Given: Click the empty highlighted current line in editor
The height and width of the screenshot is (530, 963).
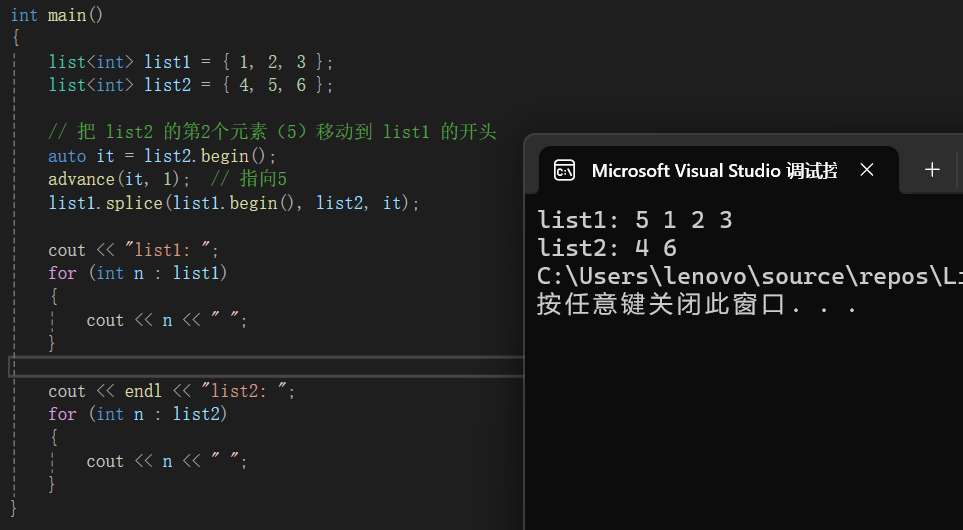Looking at the screenshot, I should tap(266, 366).
